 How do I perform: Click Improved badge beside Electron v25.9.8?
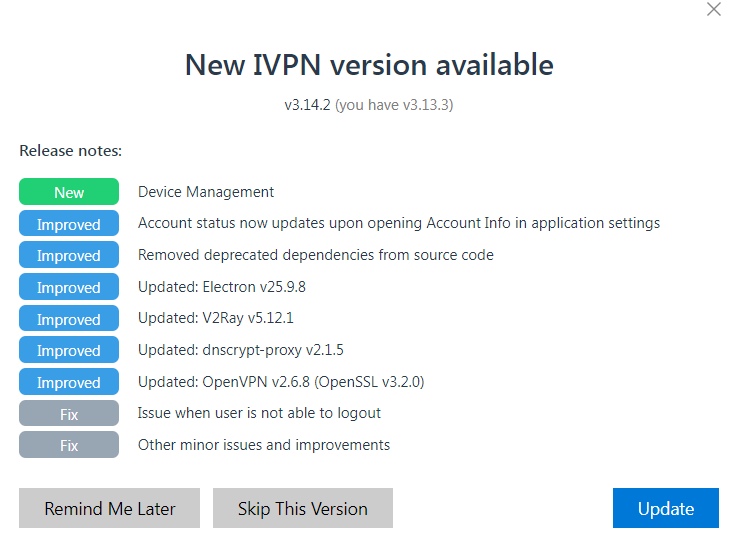[x=69, y=287]
